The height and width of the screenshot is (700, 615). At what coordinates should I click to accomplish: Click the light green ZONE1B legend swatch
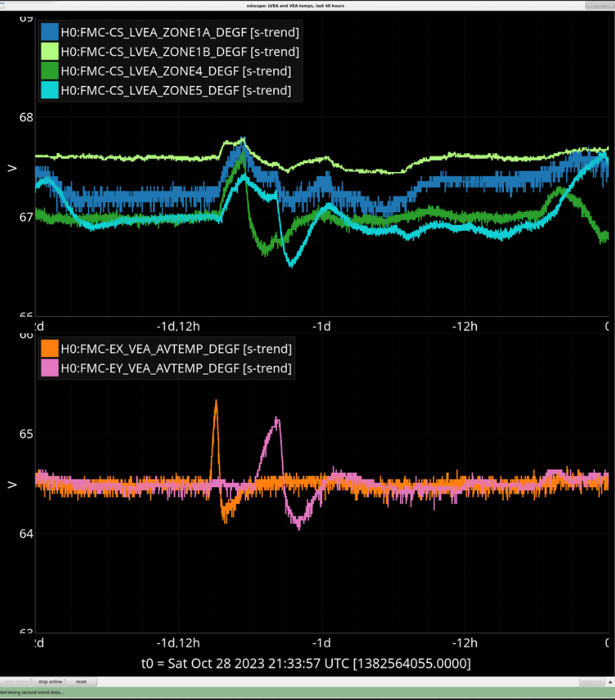point(50,52)
